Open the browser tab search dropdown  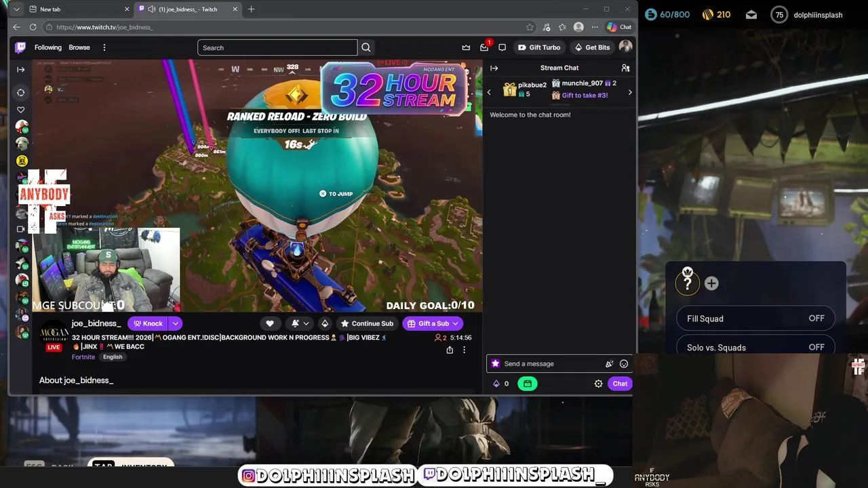point(16,9)
